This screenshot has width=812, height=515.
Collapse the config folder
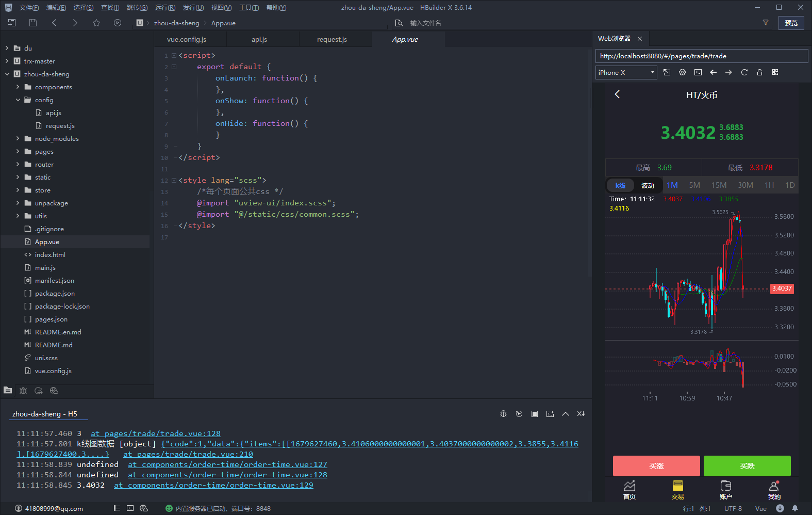click(x=18, y=100)
